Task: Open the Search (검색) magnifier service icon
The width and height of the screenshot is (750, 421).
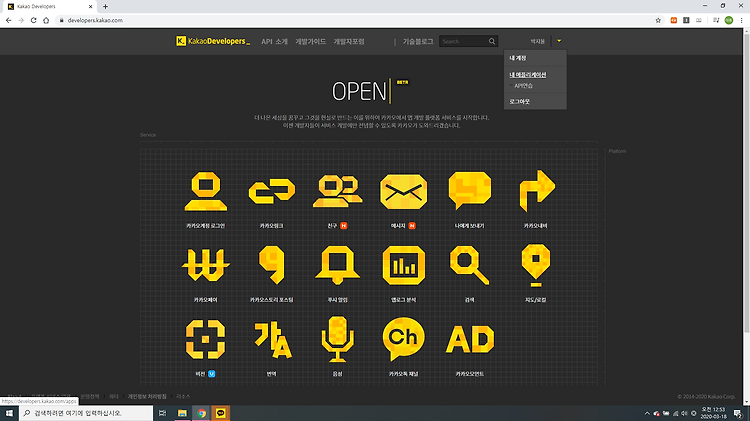Action: [x=469, y=265]
